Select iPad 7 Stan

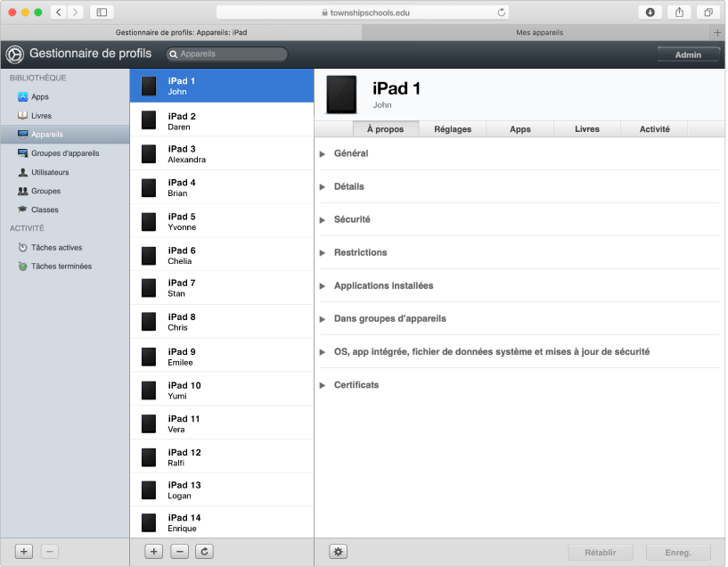[222, 288]
